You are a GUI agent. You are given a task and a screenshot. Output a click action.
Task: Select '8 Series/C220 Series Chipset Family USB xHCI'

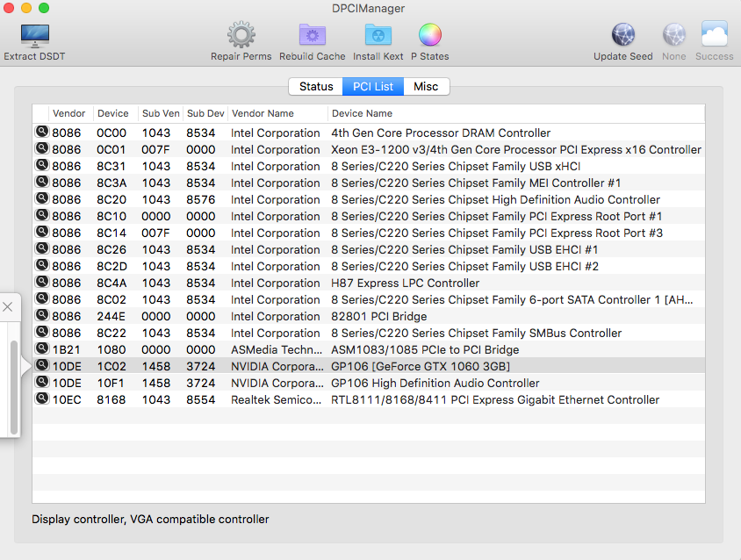point(456,167)
